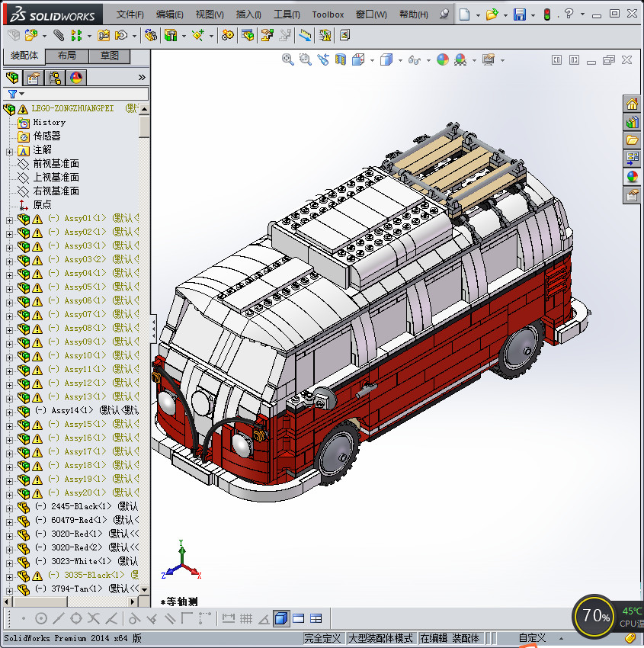Select the 装配体 tab
This screenshot has height=648, width=644.
coord(24,56)
